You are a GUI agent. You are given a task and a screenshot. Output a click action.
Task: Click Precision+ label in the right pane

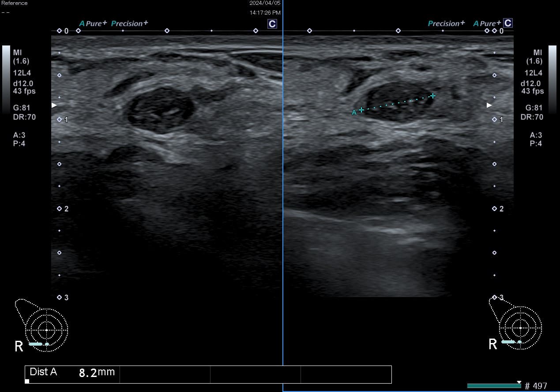[446, 23]
